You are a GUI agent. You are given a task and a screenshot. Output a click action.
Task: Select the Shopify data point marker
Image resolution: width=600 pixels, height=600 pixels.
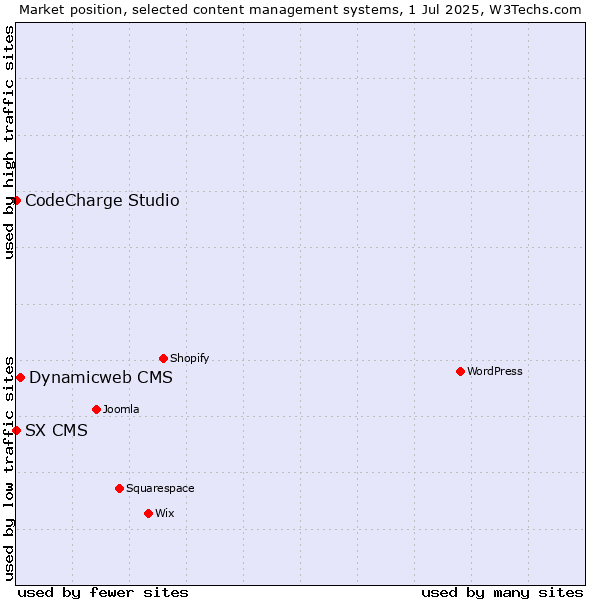point(163,359)
